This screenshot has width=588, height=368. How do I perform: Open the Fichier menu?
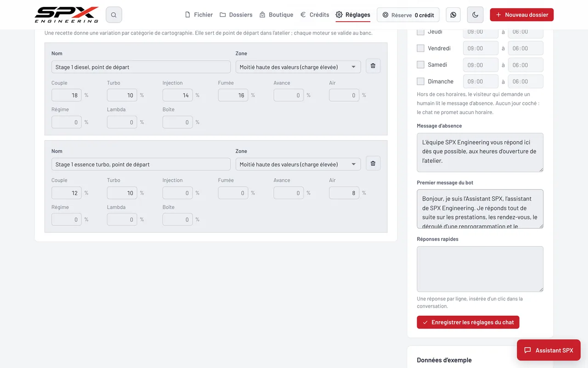coord(198,15)
